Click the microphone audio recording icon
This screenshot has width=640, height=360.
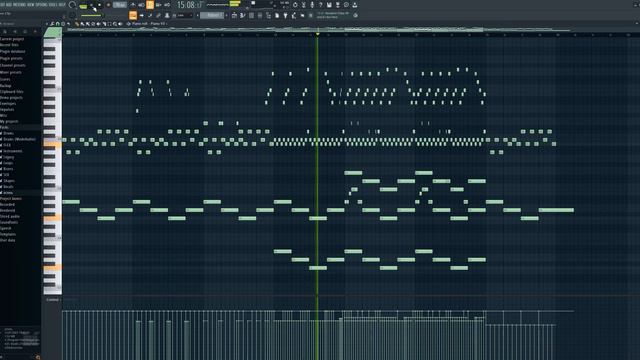pyautogui.click(x=312, y=5)
